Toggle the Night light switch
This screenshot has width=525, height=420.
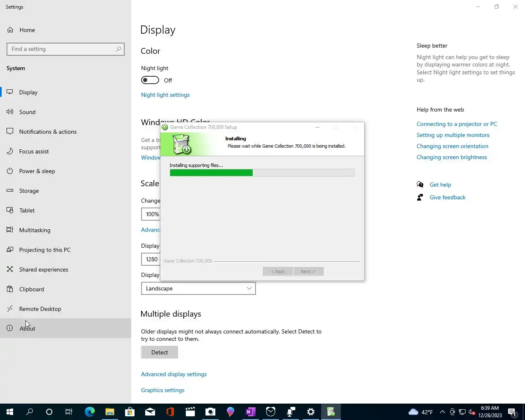(x=150, y=80)
